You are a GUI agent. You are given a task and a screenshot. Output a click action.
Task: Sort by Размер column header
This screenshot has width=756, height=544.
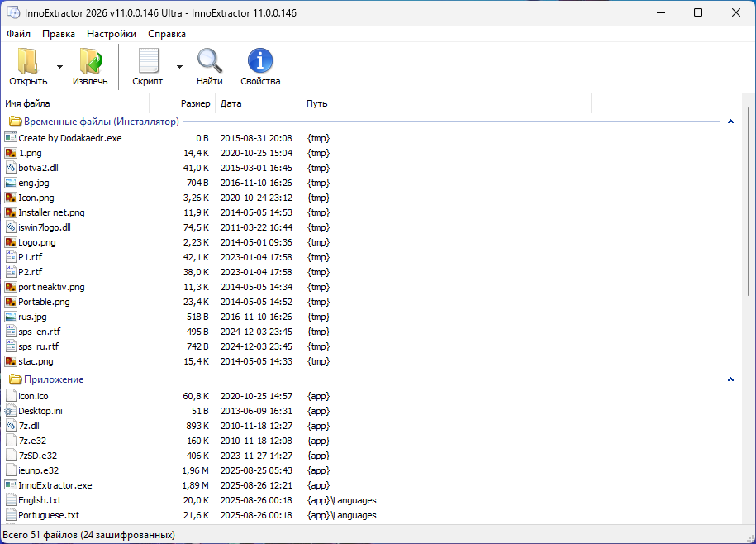coord(183,103)
